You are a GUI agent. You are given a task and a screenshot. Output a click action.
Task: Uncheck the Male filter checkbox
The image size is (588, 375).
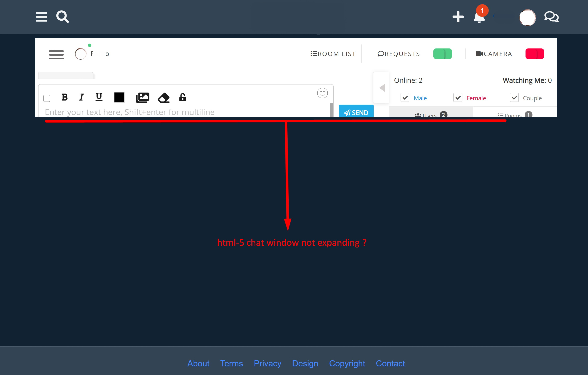(x=405, y=98)
